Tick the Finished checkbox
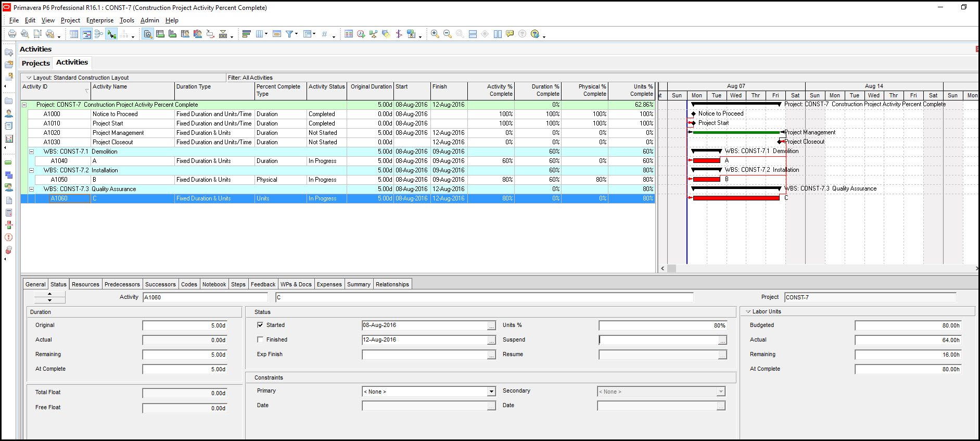 coord(260,339)
